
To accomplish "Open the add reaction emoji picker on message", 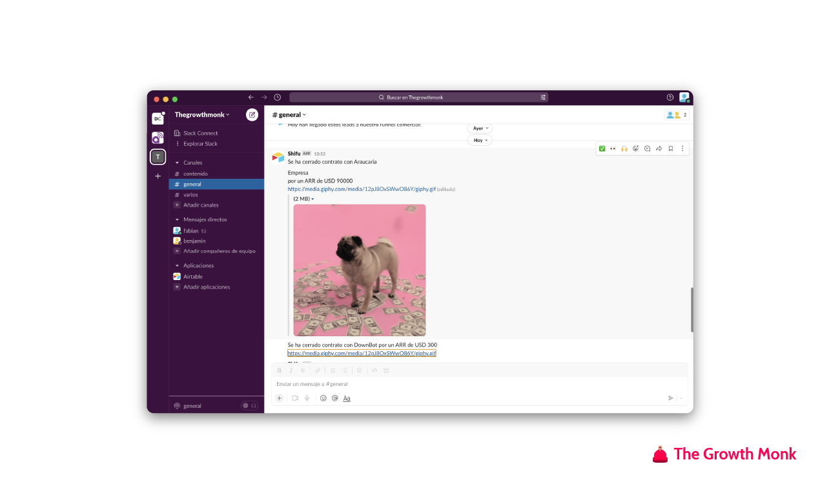I will coord(636,148).
